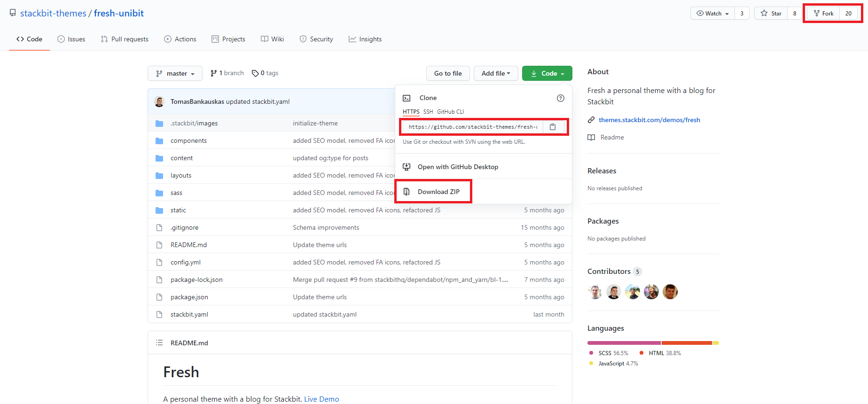Click the Fork button
The width and height of the screenshot is (868, 404).
click(823, 13)
